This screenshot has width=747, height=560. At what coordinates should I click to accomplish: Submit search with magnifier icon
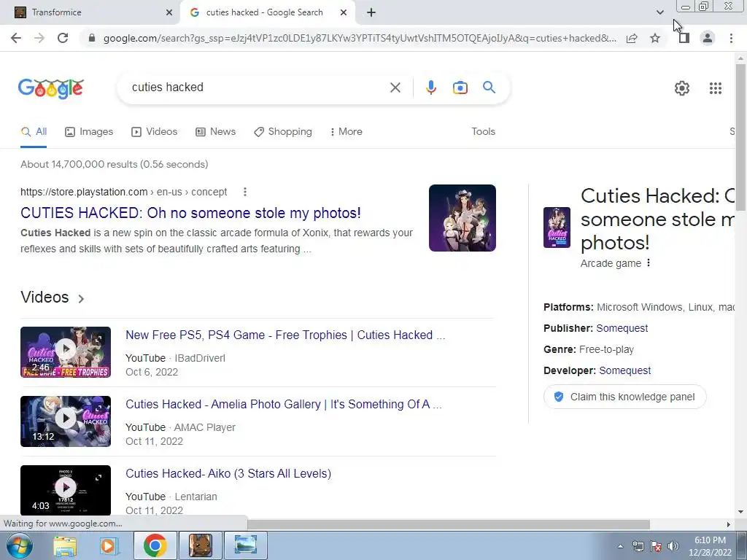click(489, 87)
